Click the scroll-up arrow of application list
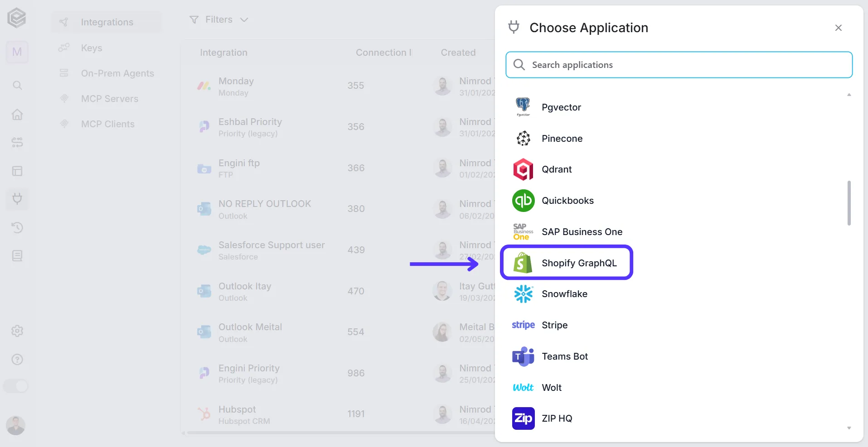 click(x=849, y=95)
